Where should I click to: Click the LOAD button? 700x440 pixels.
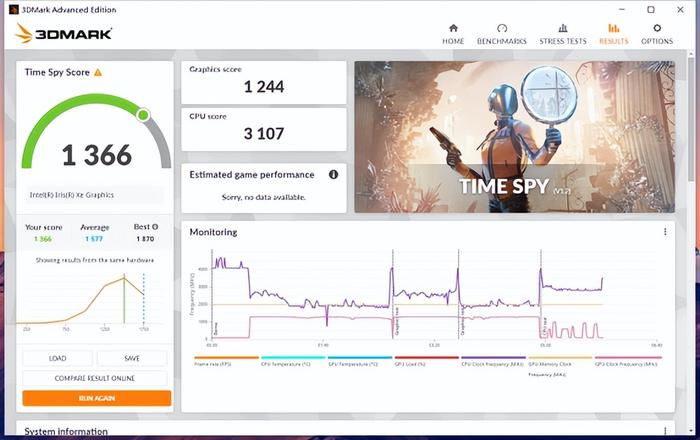pyautogui.click(x=58, y=358)
